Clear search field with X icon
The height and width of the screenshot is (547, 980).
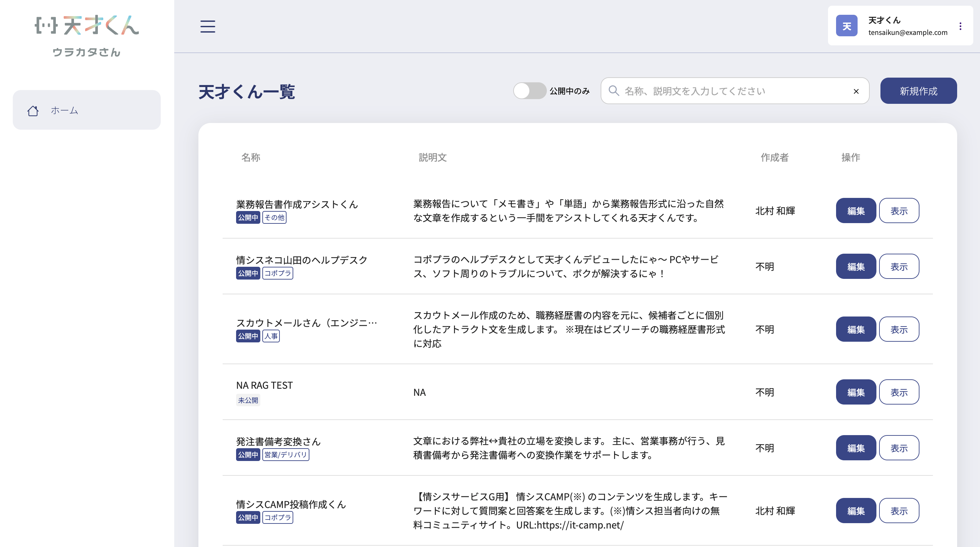point(856,91)
